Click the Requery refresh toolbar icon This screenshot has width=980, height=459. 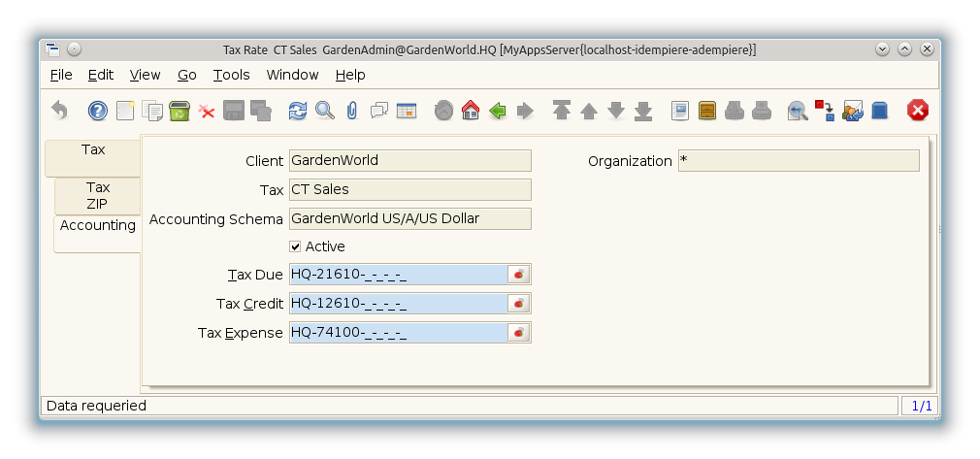(x=298, y=111)
